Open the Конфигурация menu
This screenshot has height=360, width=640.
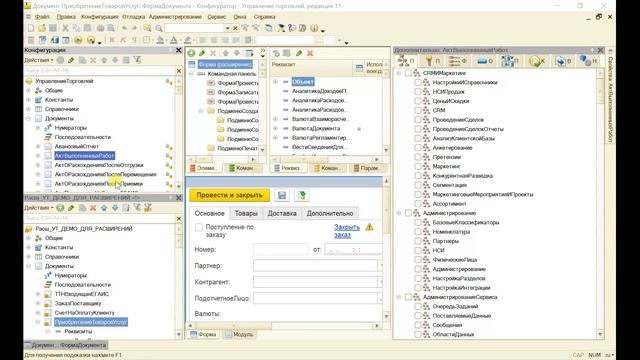click(100, 17)
